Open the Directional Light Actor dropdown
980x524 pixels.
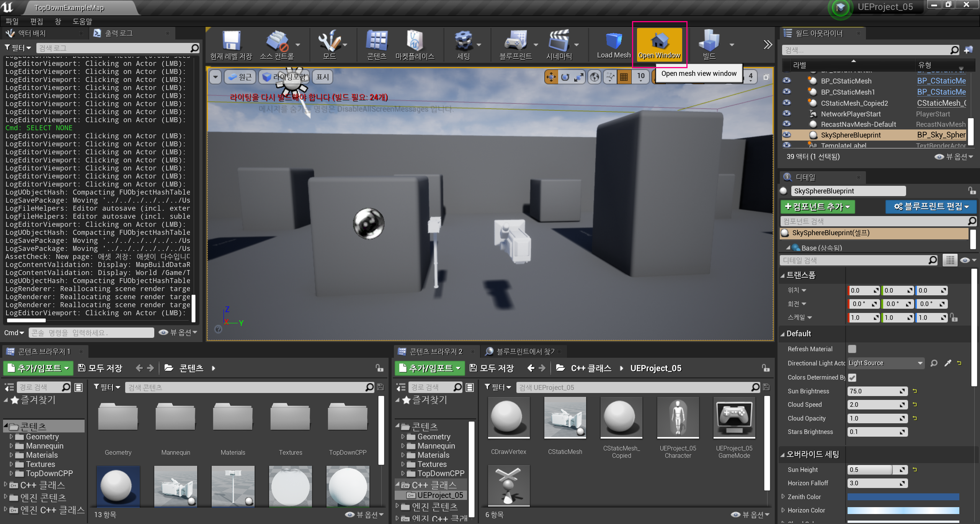point(885,363)
